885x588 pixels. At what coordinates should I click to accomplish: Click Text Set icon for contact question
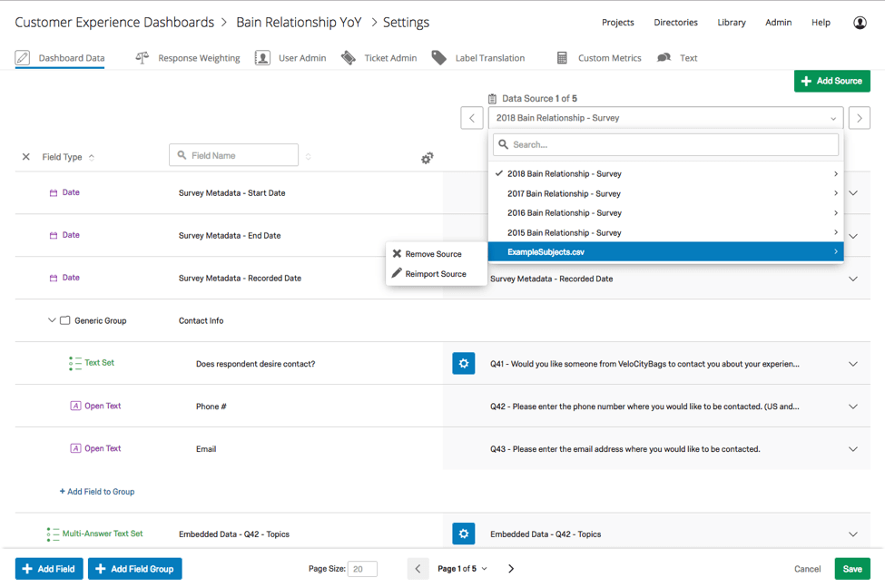[x=75, y=363]
